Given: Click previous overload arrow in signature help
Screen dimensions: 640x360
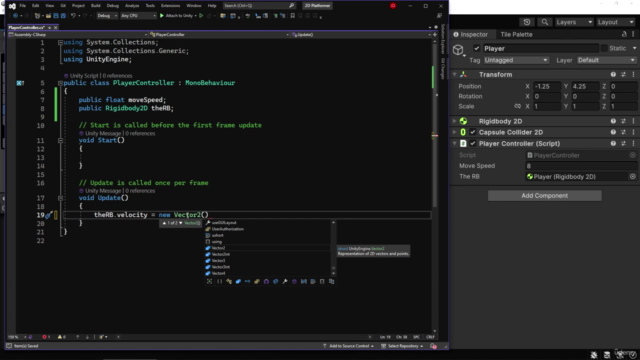Looking at the screenshot, I should 164,223.
